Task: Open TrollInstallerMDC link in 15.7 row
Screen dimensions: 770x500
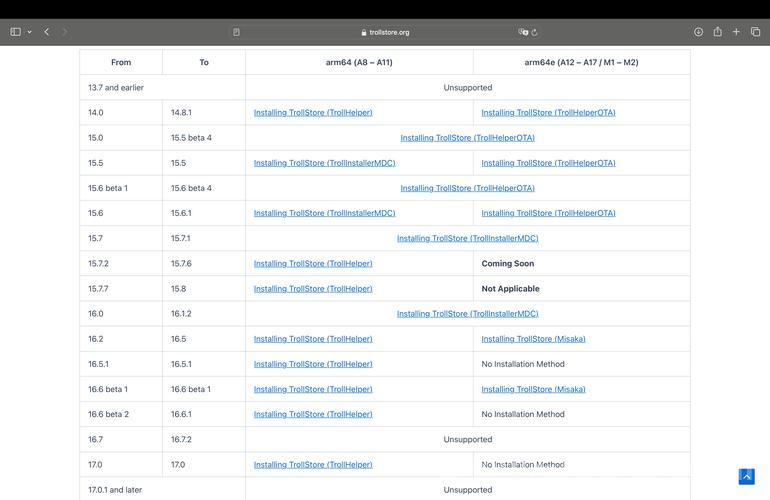Action: tap(468, 238)
